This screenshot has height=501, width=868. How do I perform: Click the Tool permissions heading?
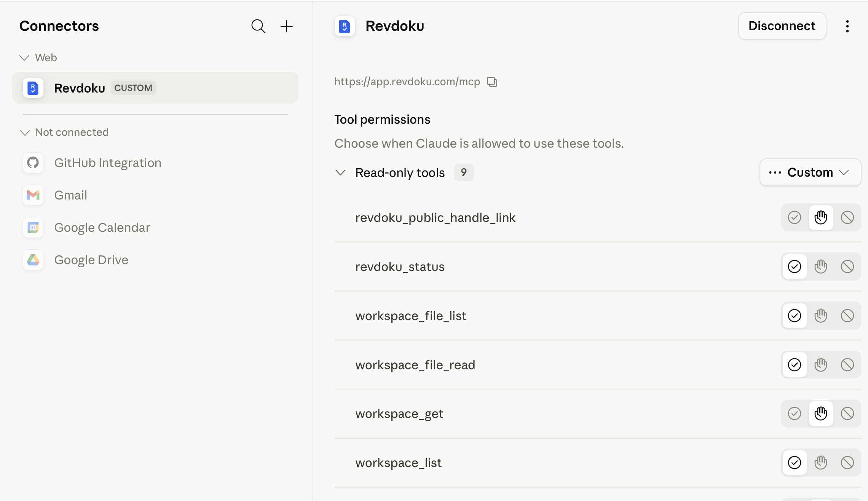[x=382, y=120]
